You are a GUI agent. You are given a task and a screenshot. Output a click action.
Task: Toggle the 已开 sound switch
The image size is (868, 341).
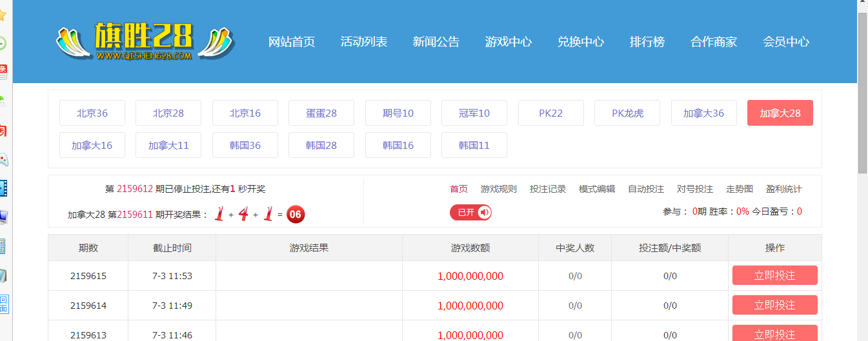(x=470, y=212)
